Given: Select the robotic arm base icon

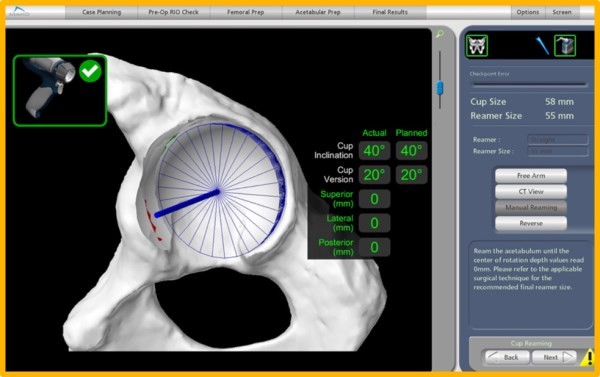Looking at the screenshot, I should point(565,46).
